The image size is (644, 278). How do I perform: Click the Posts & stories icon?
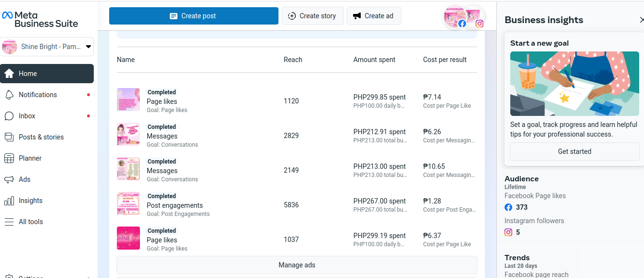point(9,137)
